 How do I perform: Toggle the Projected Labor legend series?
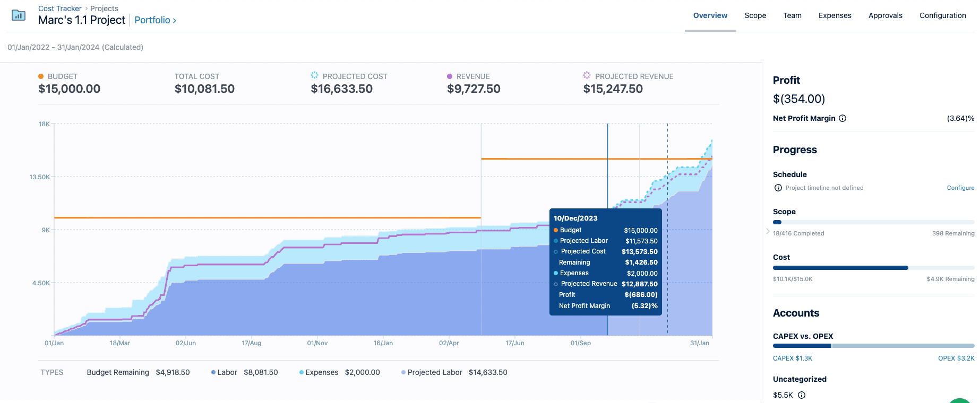tap(434, 372)
